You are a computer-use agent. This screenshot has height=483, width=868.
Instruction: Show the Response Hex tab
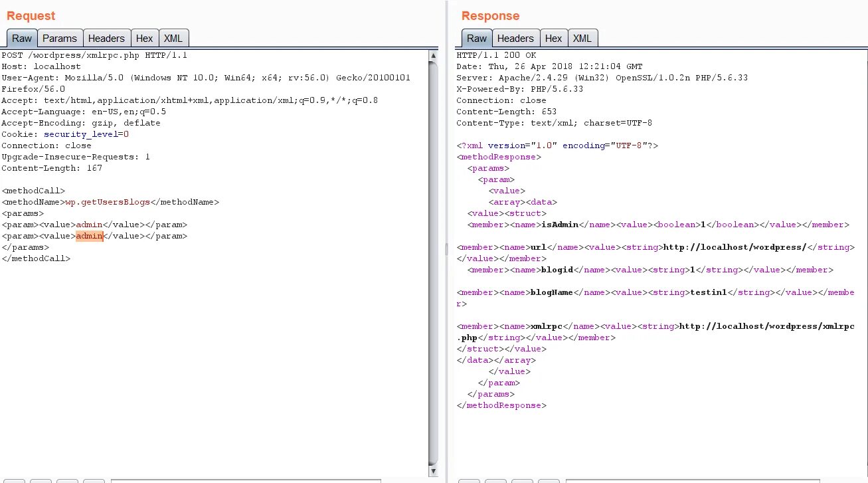point(553,38)
